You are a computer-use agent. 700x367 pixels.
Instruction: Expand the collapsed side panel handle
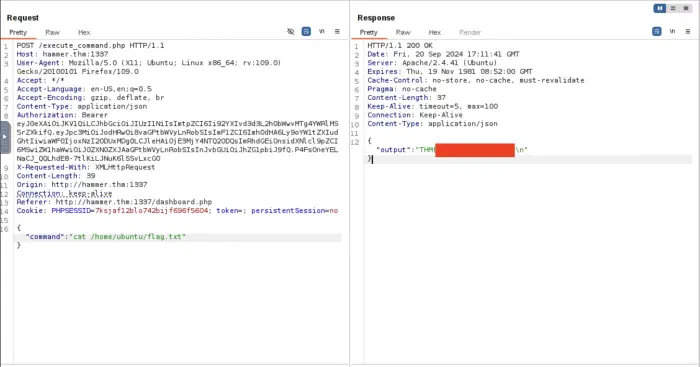[5, 137]
